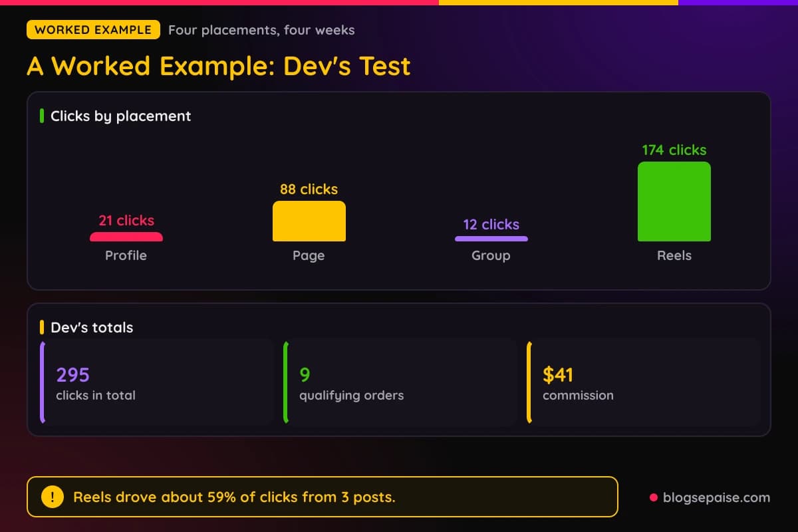Click the 'Reels' axis label
This screenshot has width=798, height=532.
pyautogui.click(x=674, y=255)
